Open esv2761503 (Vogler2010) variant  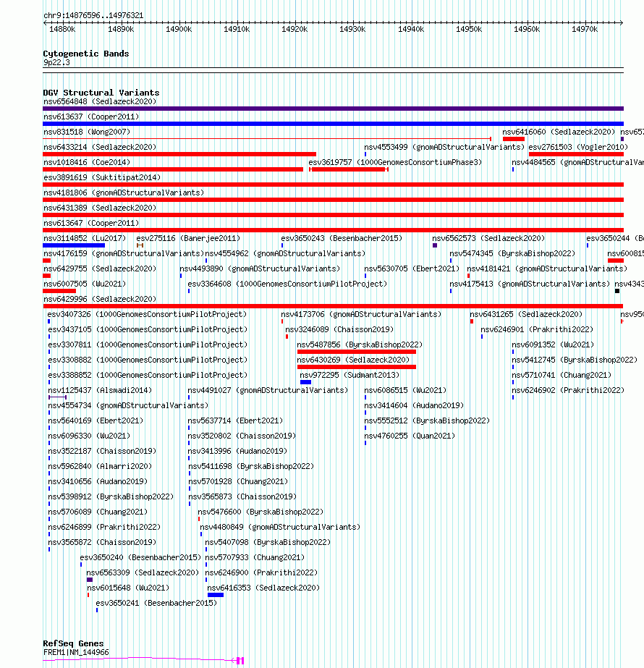click(578, 147)
